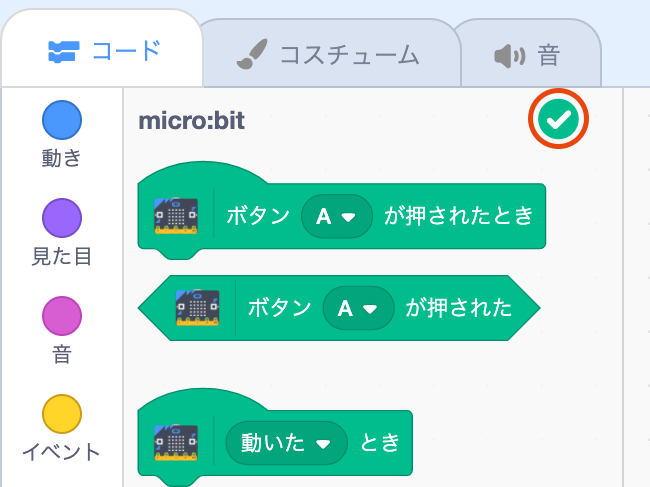Open button A dropdown in boolean block
The height and width of the screenshot is (487, 650).
point(359,307)
